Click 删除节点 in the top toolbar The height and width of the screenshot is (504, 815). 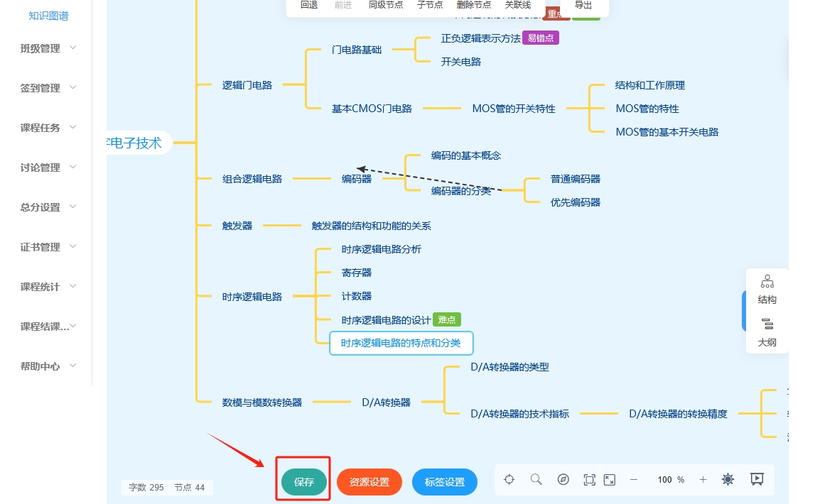point(474,5)
